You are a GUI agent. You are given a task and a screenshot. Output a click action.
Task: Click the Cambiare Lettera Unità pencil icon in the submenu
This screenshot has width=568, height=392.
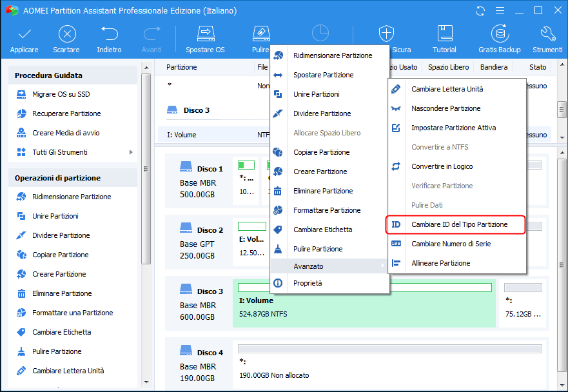coord(396,89)
